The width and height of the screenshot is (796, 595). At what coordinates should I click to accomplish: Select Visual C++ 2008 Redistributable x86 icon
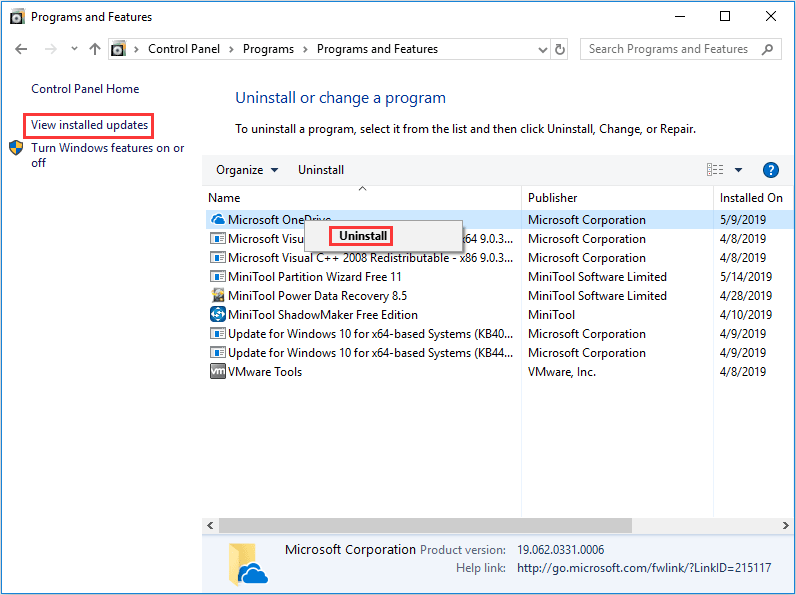[x=218, y=257]
